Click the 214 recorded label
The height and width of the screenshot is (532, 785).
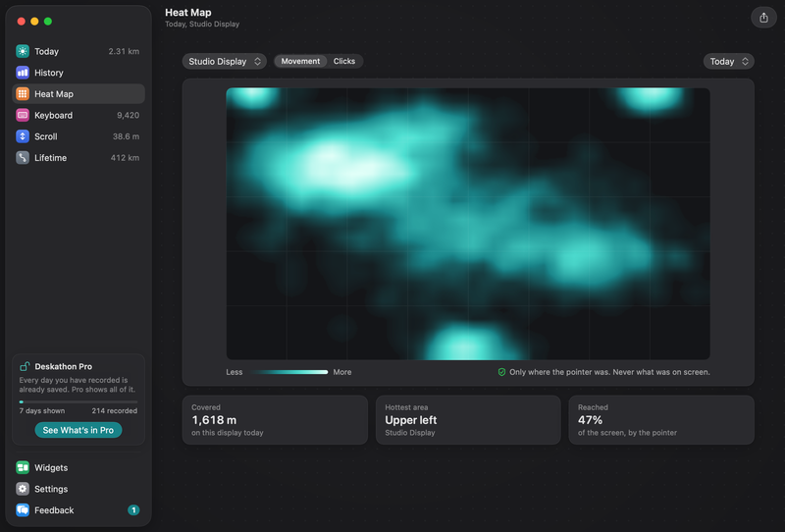[114, 410]
